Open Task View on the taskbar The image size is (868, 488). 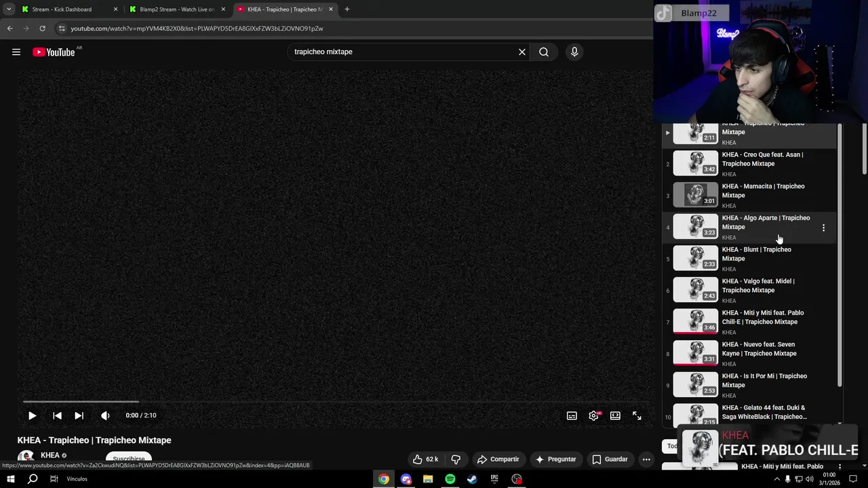[54, 479]
